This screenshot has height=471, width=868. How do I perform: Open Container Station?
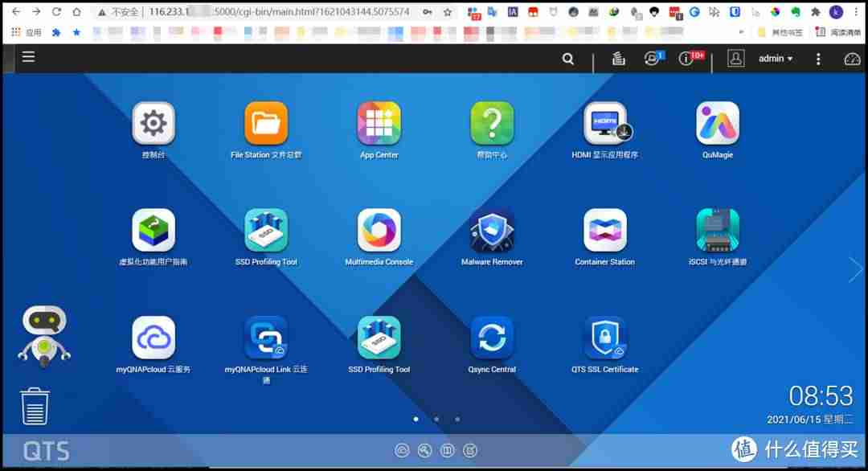(x=605, y=230)
